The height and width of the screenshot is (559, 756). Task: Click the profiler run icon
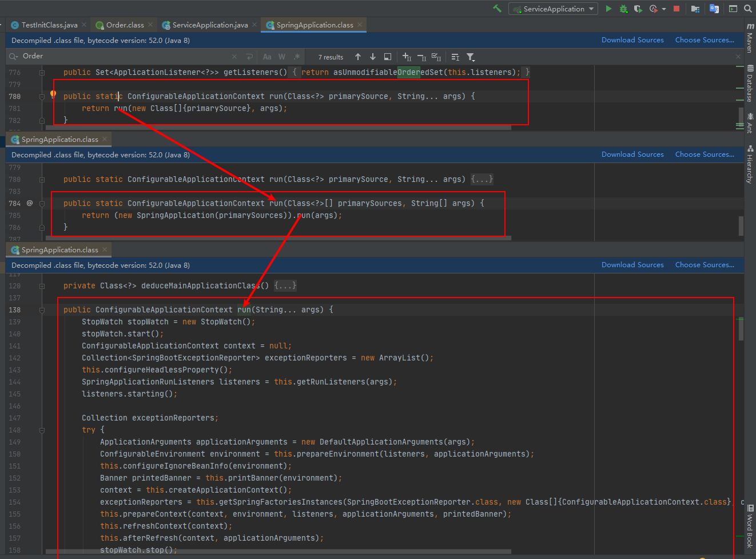[x=654, y=9]
